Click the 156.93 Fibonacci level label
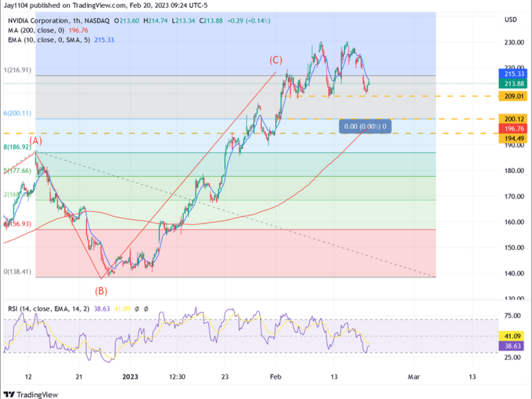This screenshot has height=399, width=532. click(x=17, y=224)
